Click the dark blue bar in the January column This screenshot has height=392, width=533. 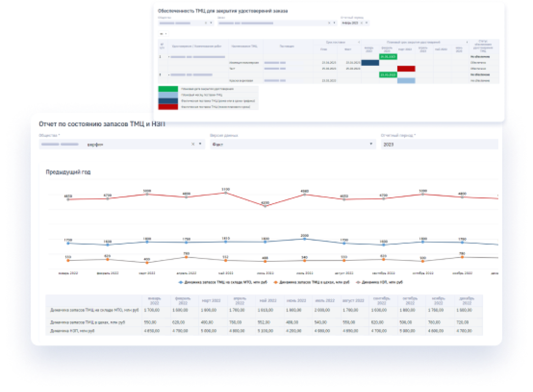coord(370,62)
